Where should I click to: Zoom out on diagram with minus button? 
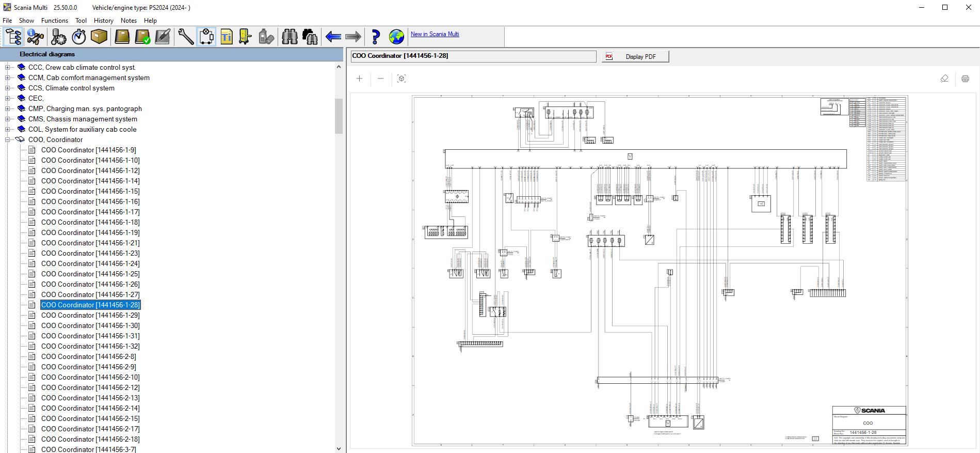tap(381, 79)
